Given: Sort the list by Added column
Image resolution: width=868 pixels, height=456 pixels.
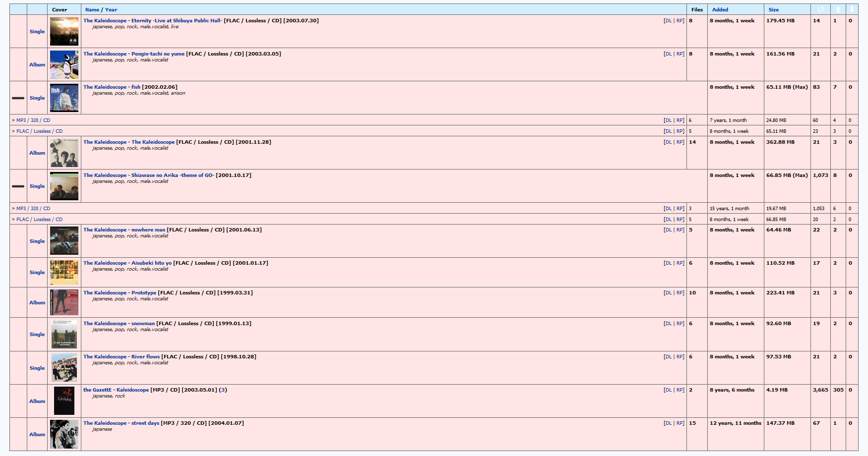Looking at the screenshot, I should point(720,9).
